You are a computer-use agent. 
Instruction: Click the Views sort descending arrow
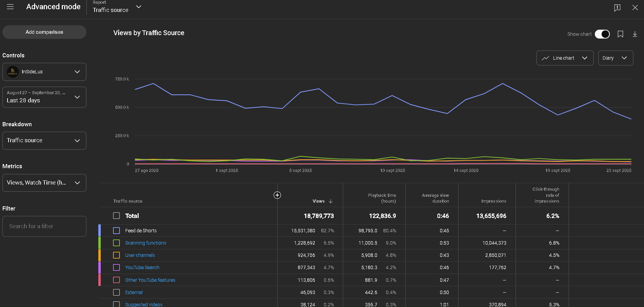(331, 201)
